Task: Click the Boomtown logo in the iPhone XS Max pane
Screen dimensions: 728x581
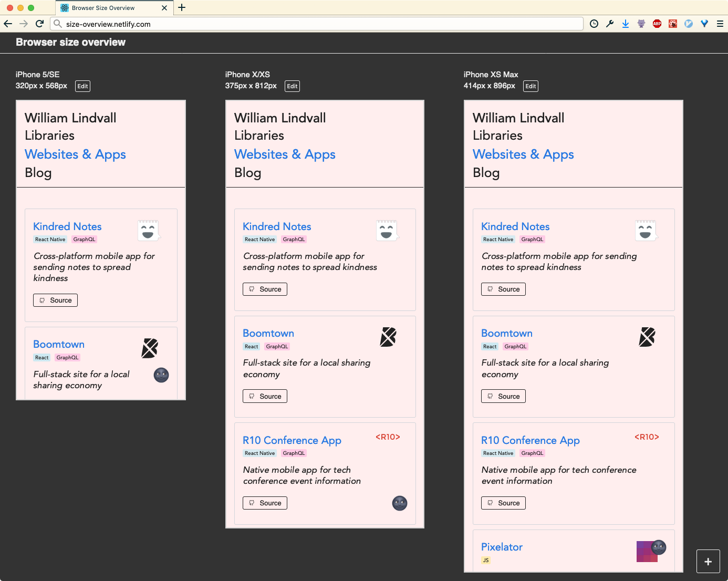Action: (647, 337)
